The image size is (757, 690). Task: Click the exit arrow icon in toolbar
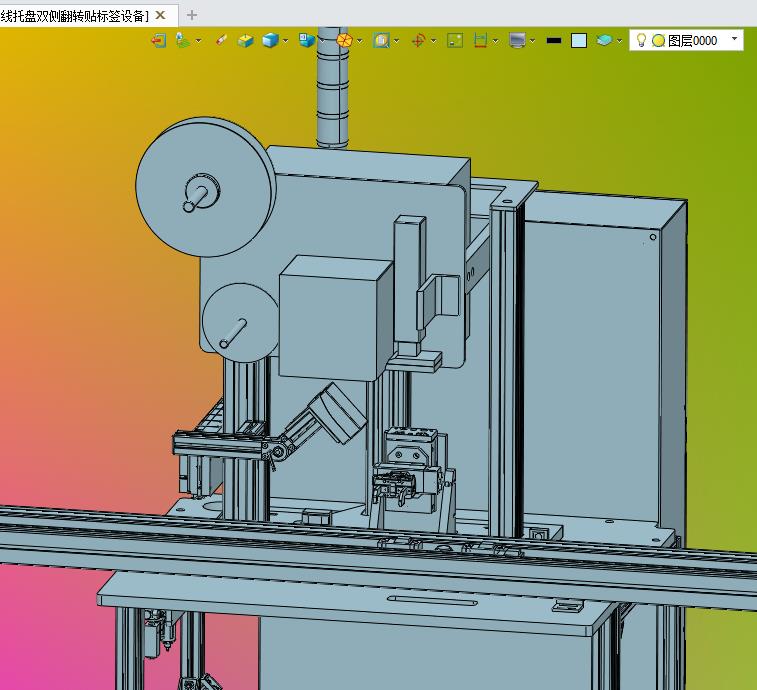point(158,41)
